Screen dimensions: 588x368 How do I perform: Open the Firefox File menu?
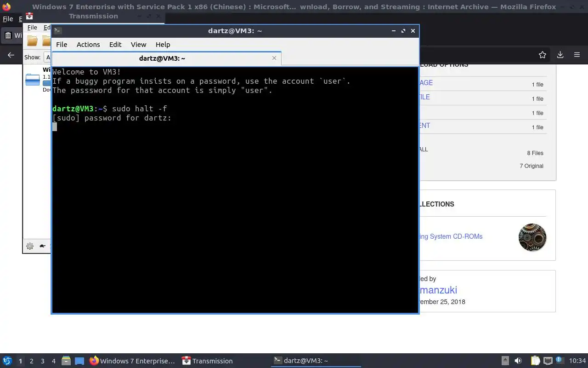(x=8, y=19)
